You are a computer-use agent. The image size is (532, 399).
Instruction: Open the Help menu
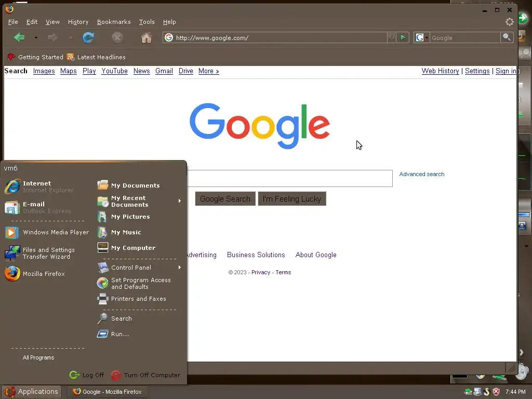pyautogui.click(x=169, y=22)
